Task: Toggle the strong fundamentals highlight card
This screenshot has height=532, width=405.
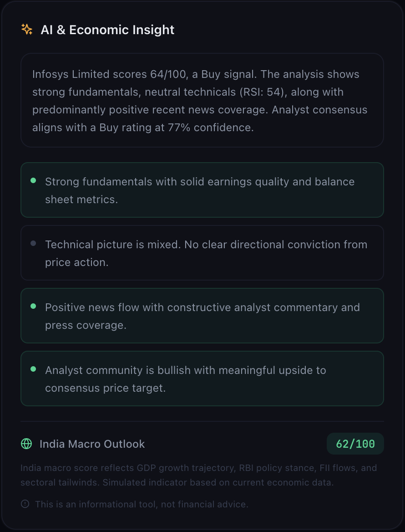Action: click(202, 190)
